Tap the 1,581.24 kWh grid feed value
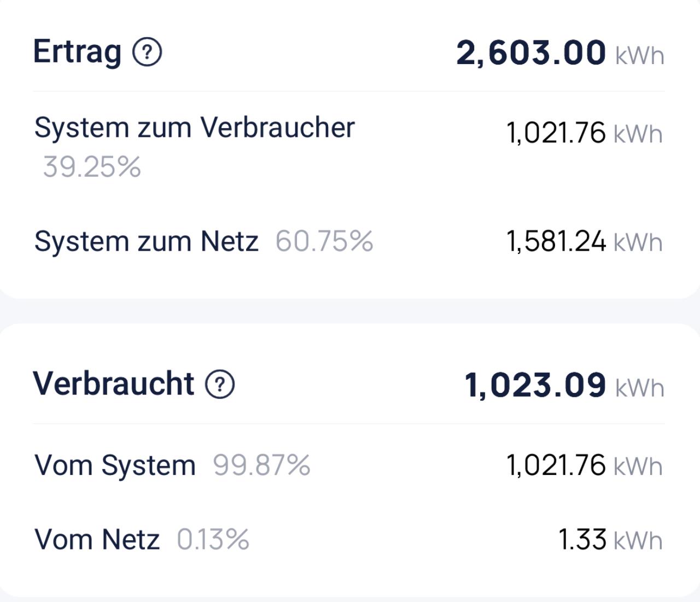This screenshot has width=700, height=602. click(x=556, y=241)
